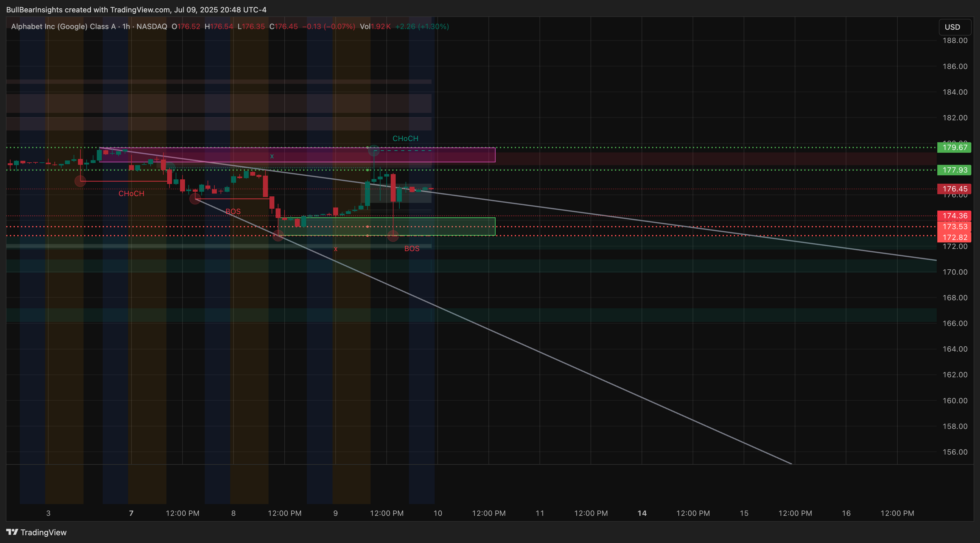Select the pink supply zone rectangle
Screen dimensions: 980x543
click(x=297, y=155)
